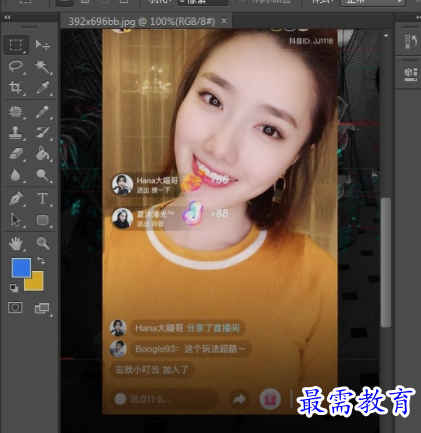Viewport: 421px width, 433px height.
Task: Select the Hand tool
Action: pyautogui.click(x=16, y=244)
